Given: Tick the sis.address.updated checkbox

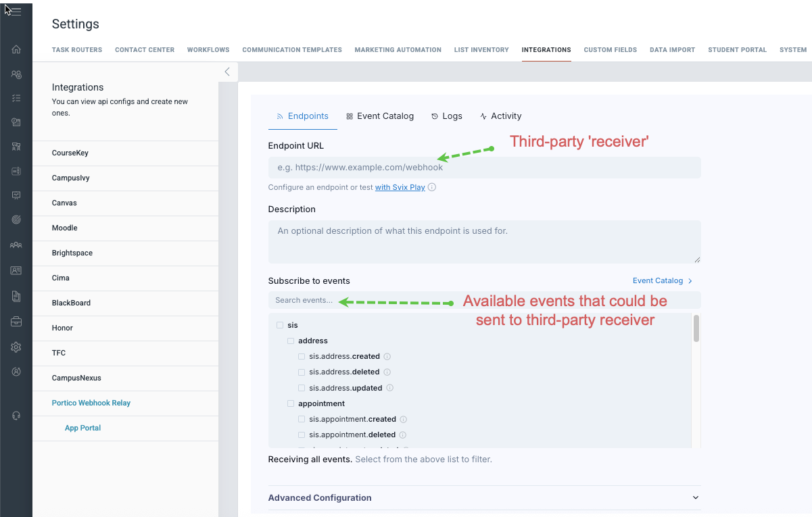Looking at the screenshot, I should tap(302, 388).
